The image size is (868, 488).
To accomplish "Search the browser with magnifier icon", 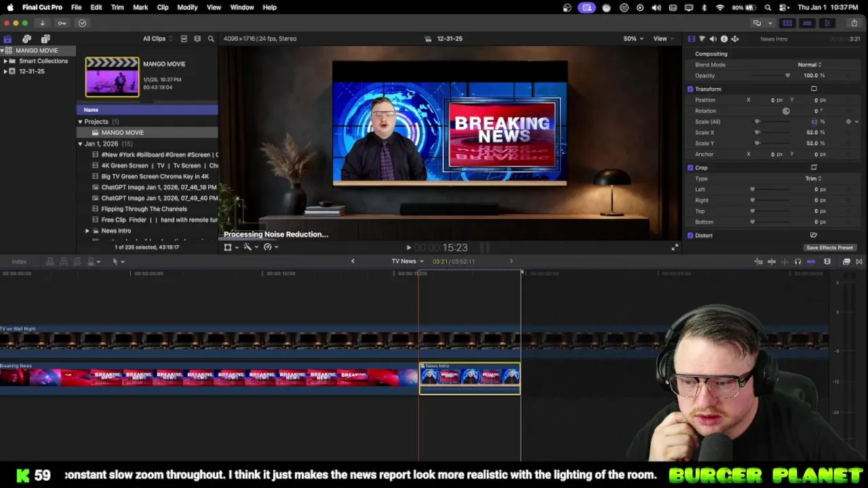I will (211, 39).
